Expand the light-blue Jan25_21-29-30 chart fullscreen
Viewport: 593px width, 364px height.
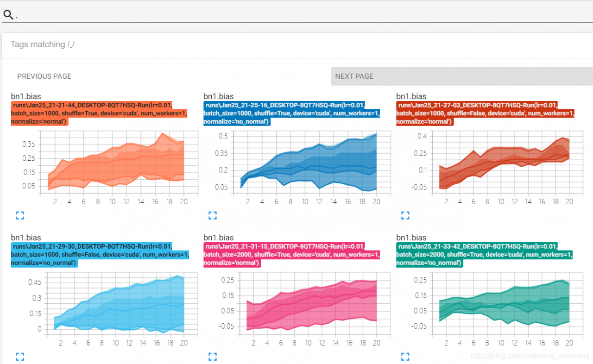(x=19, y=356)
